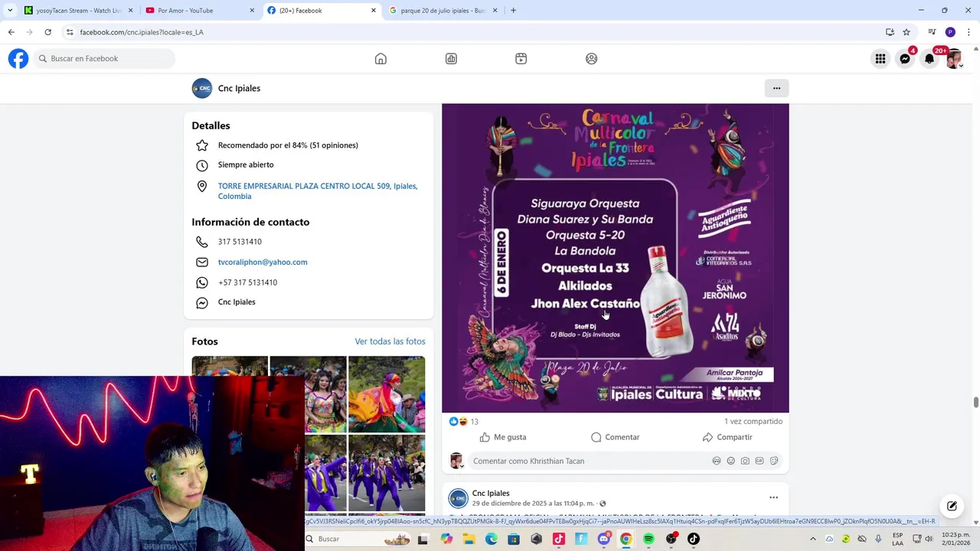980x551 pixels.
Task: Click 'Ver todas las fotos' link
Action: tap(390, 341)
